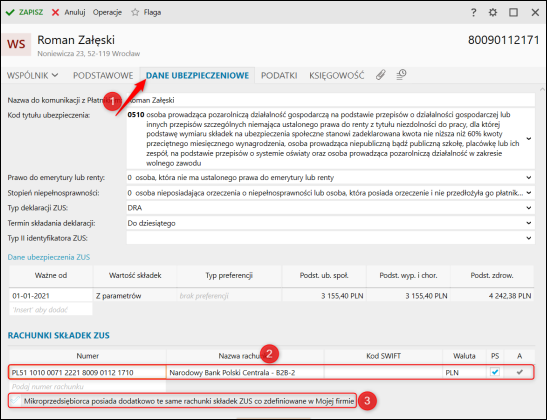Switch to the KSIĘGOWOŚĆ tab
Screen dimensions: 547x420
(336, 75)
